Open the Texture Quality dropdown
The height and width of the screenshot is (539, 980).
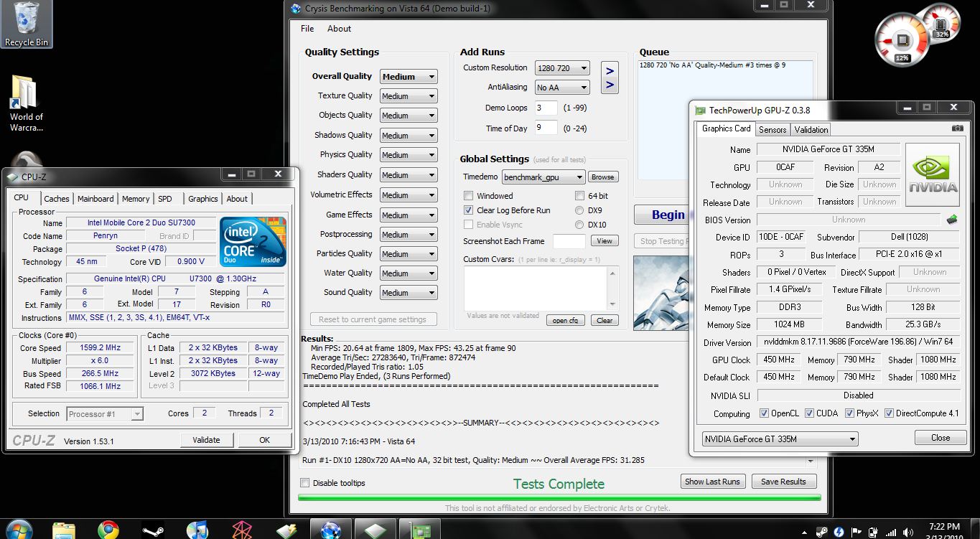coord(409,96)
